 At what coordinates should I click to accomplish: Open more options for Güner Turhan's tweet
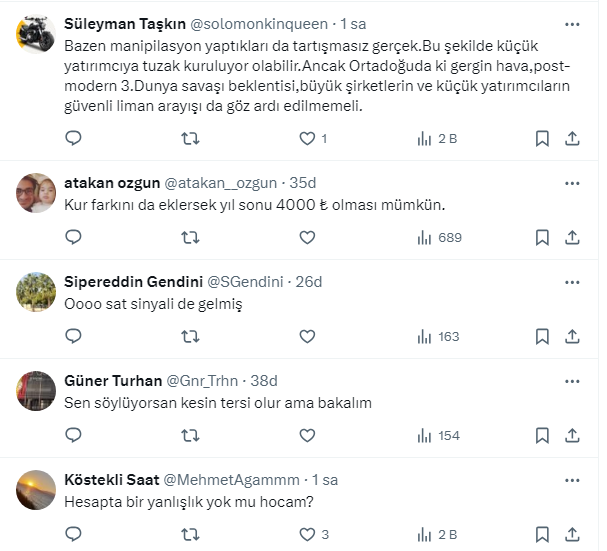572,380
